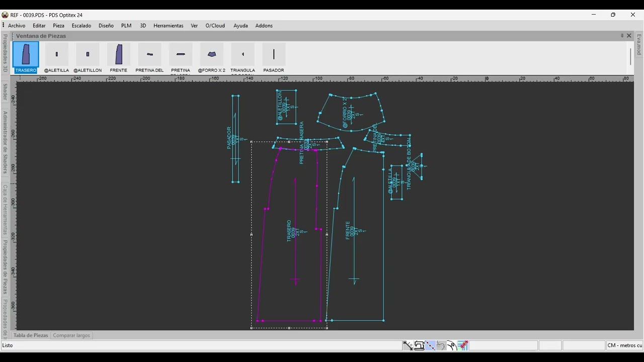The image size is (644, 362).
Task: Click the curve arc status bar icon
Action: tap(441, 345)
